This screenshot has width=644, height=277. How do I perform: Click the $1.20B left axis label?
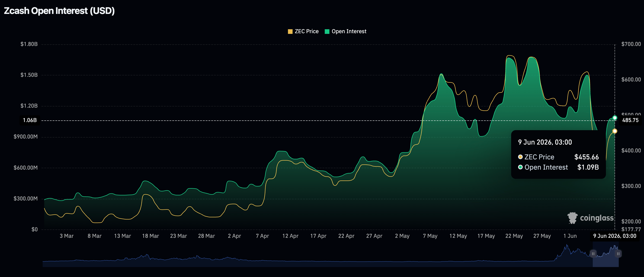(x=29, y=106)
